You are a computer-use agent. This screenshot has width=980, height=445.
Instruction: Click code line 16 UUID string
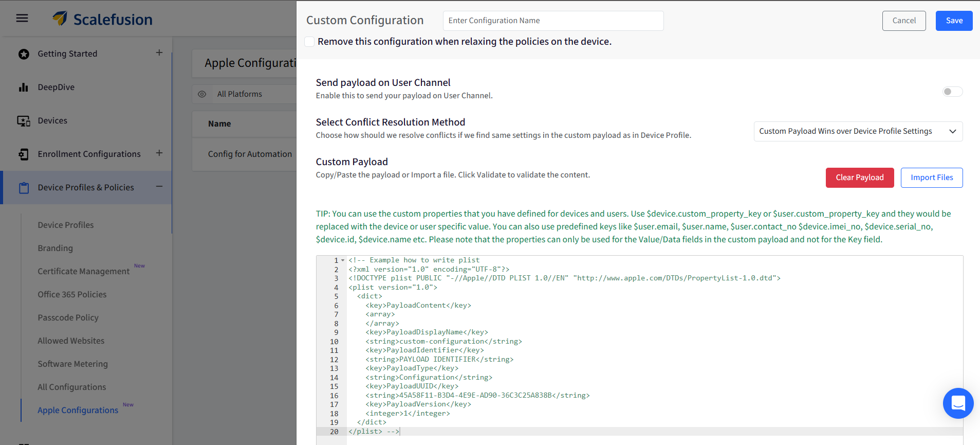(x=477, y=396)
